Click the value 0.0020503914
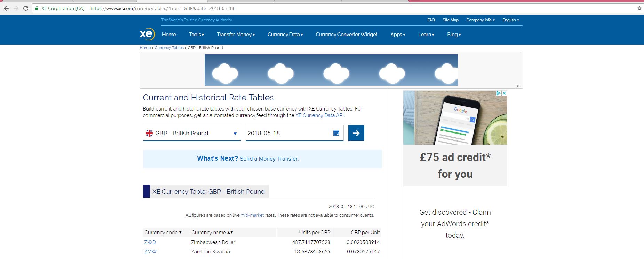This screenshot has height=259, width=644. (363, 242)
